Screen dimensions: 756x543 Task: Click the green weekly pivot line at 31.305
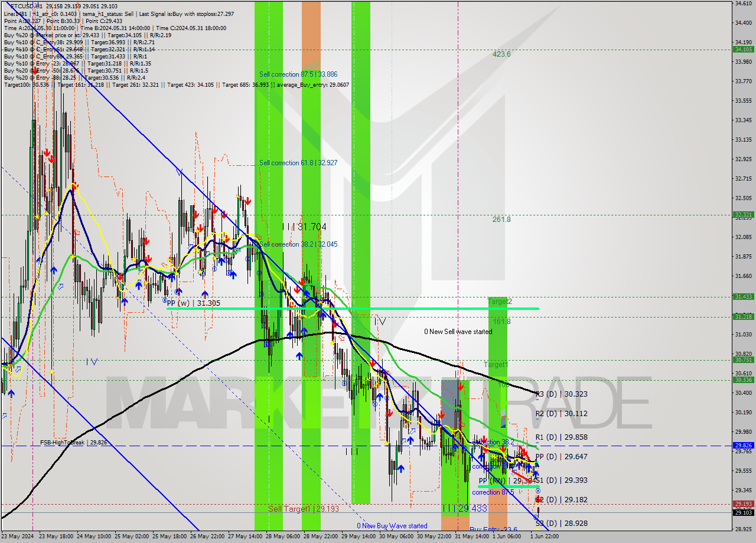[353, 308]
